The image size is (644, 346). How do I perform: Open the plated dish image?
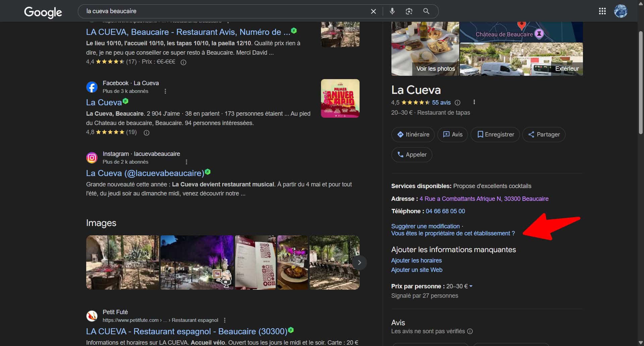[x=292, y=263]
